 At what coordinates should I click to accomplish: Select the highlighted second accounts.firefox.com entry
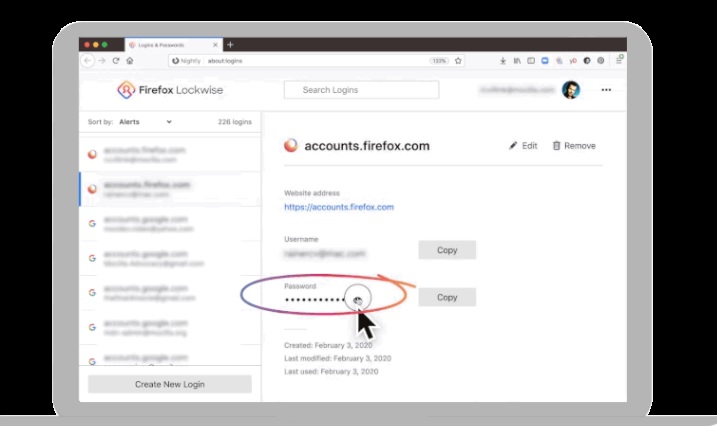click(x=170, y=189)
